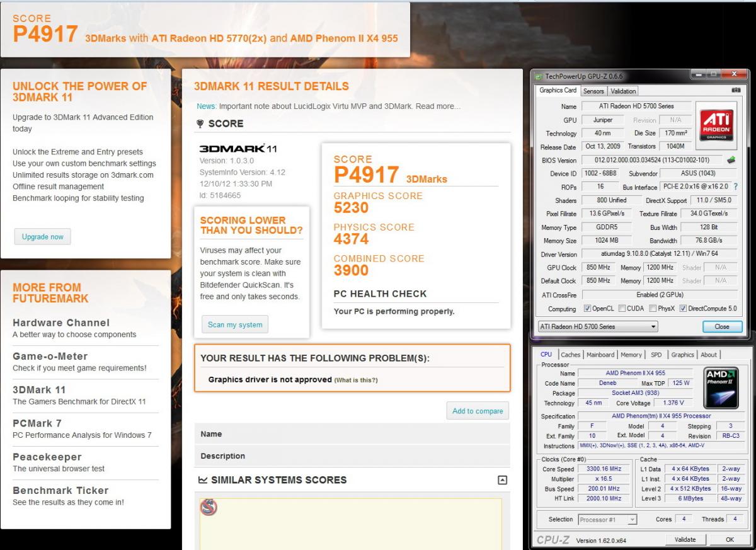The width and height of the screenshot is (756, 550).
Task: Click the Memory Size 1024 MB value
Action: click(607, 241)
